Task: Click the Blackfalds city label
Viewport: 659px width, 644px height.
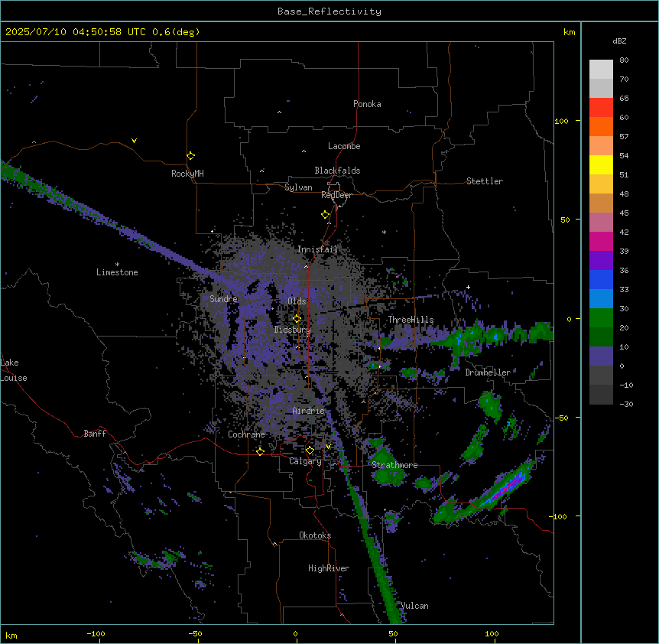Action: pos(337,171)
